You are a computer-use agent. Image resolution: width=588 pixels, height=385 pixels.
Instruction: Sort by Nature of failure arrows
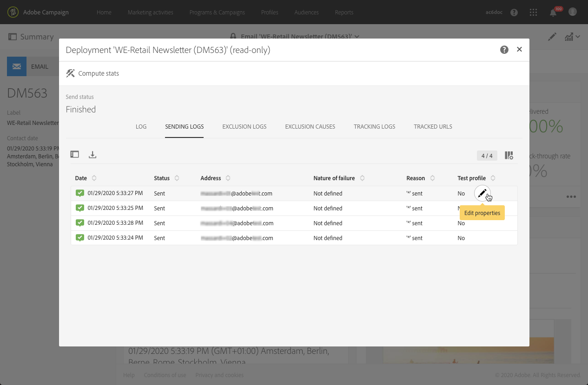tap(362, 178)
